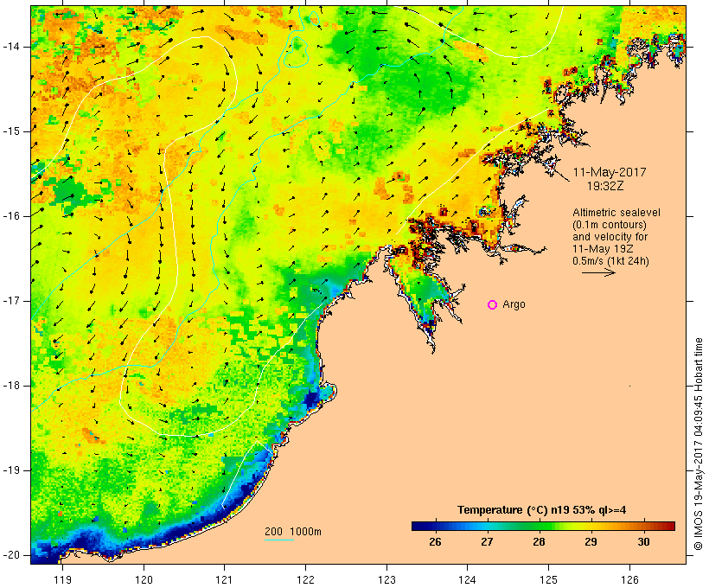Click longitude axis label '125'

pyautogui.click(x=549, y=580)
